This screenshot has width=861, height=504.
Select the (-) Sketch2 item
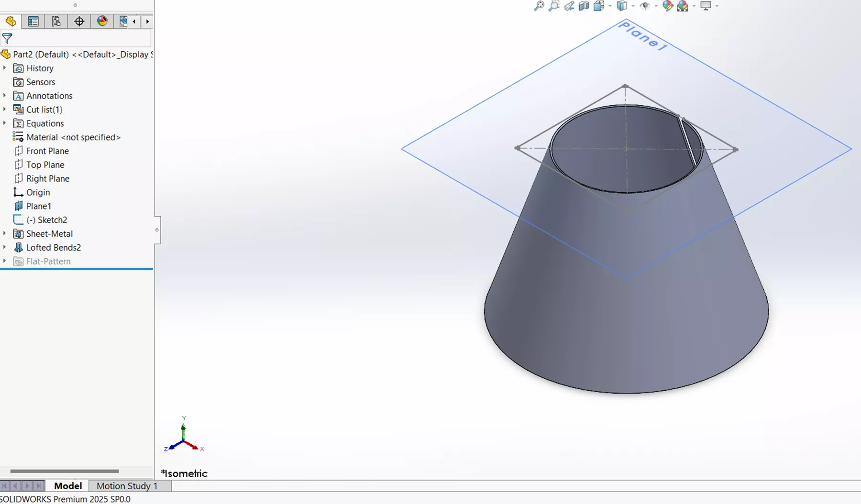pos(46,220)
